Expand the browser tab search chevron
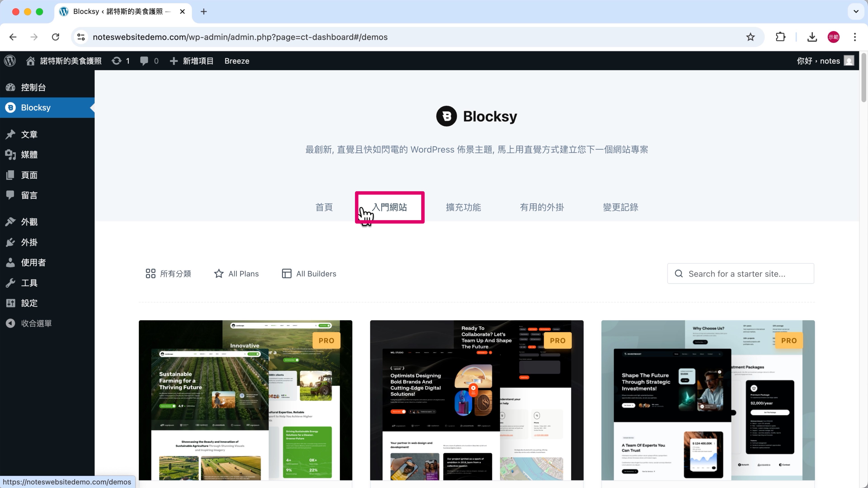The height and width of the screenshot is (488, 868). pyautogui.click(x=856, y=12)
